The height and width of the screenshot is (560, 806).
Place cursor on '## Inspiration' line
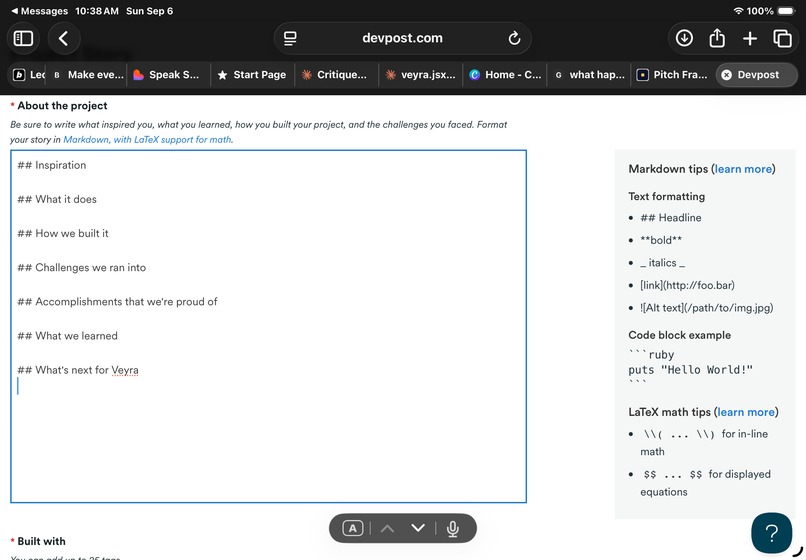[x=52, y=165]
